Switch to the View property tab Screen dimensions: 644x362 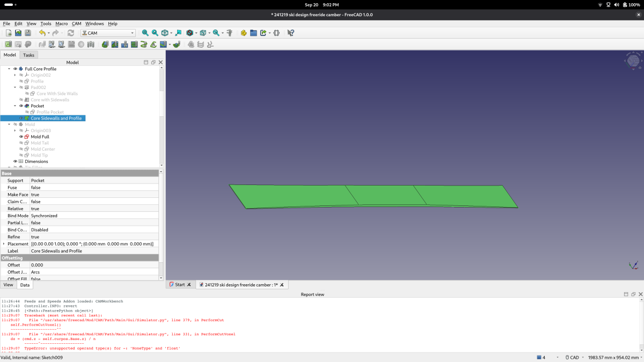pyautogui.click(x=9, y=285)
